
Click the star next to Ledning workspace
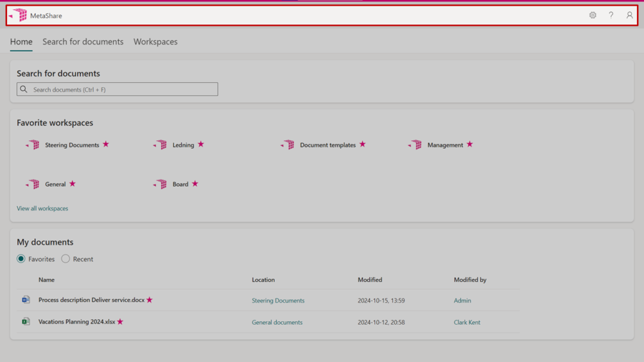coord(201,145)
